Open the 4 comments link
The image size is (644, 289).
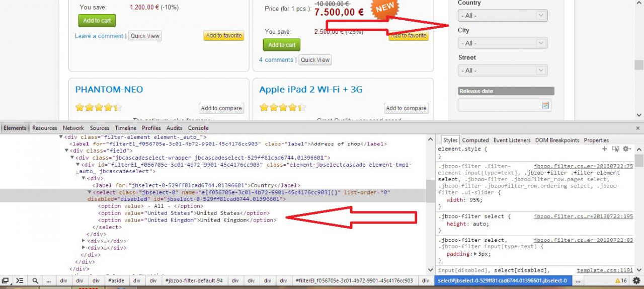click(x=276, y=60)
